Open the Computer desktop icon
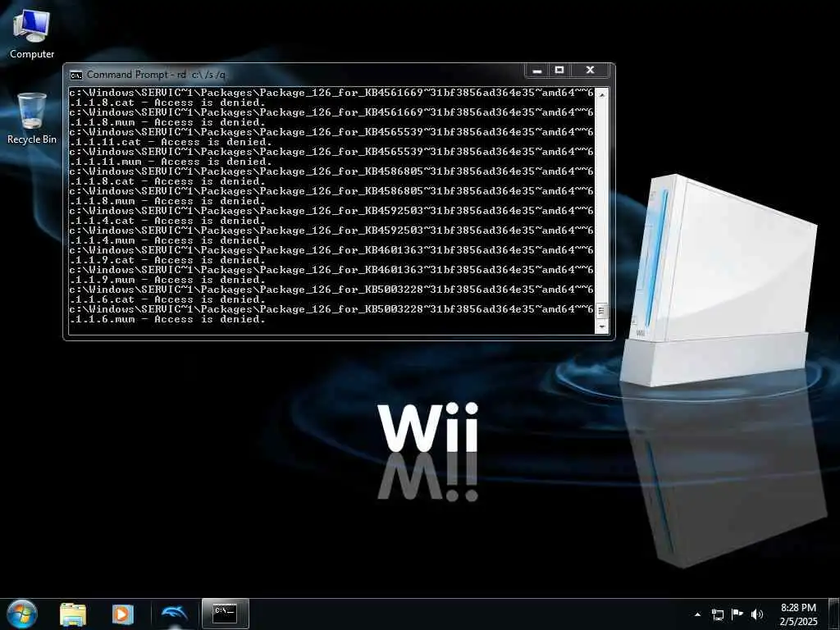The width and height of the screenshot is (840, 630). pyautogui.click(x=32, y=34)
